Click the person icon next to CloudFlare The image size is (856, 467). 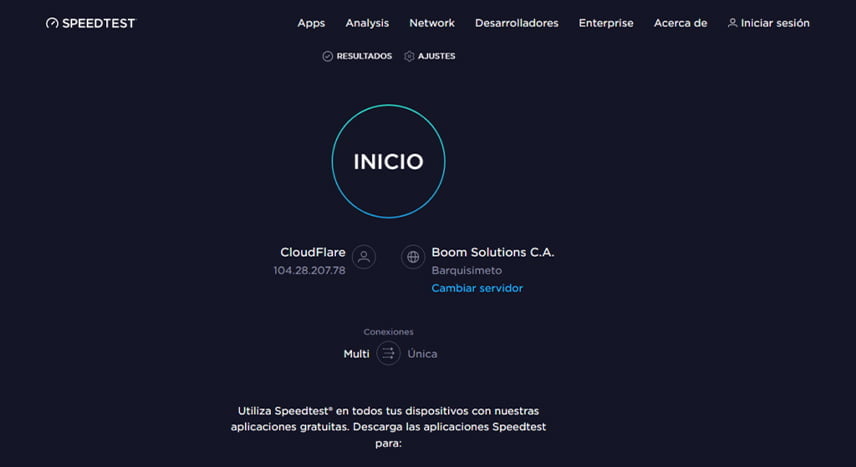click(x=364, y=257)
